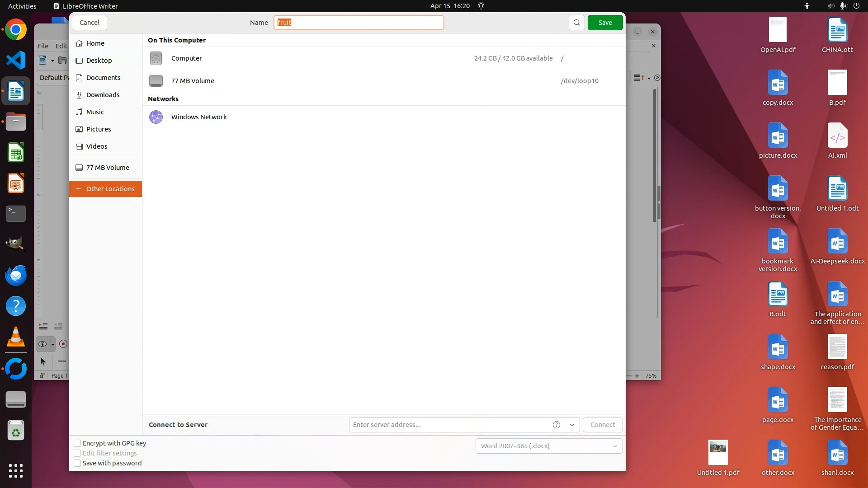
Task: Open the system power menu in the top bar
Action: point(856,6)
